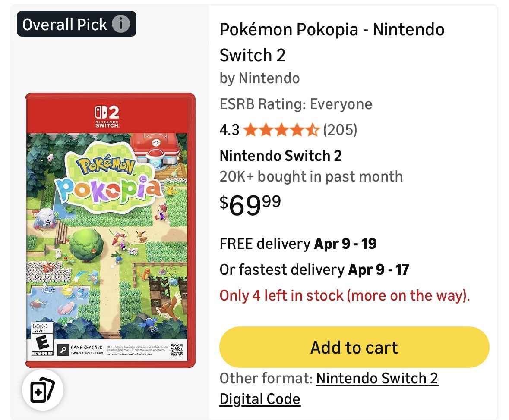Image resolution: width=509 pixels, height=420 pixels.
Task: Click the 4.3 rating number
Action: click(x=229, y=130)
